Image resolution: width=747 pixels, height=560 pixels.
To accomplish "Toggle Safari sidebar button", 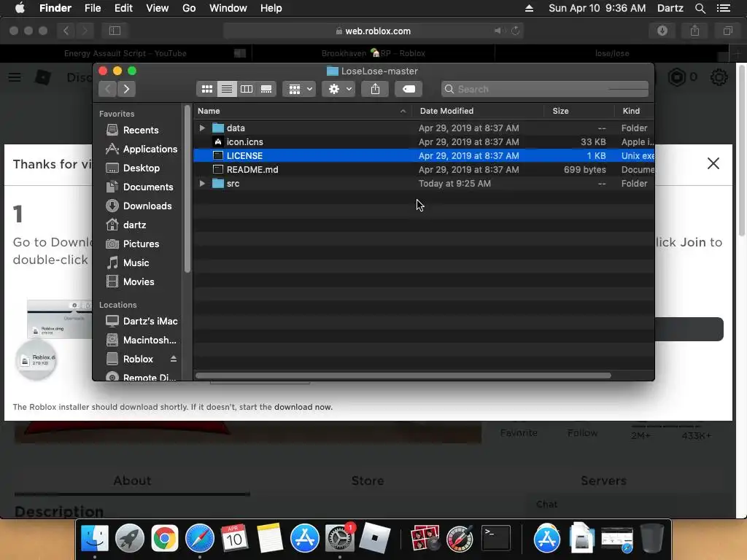I will click(x=115, y=31).
